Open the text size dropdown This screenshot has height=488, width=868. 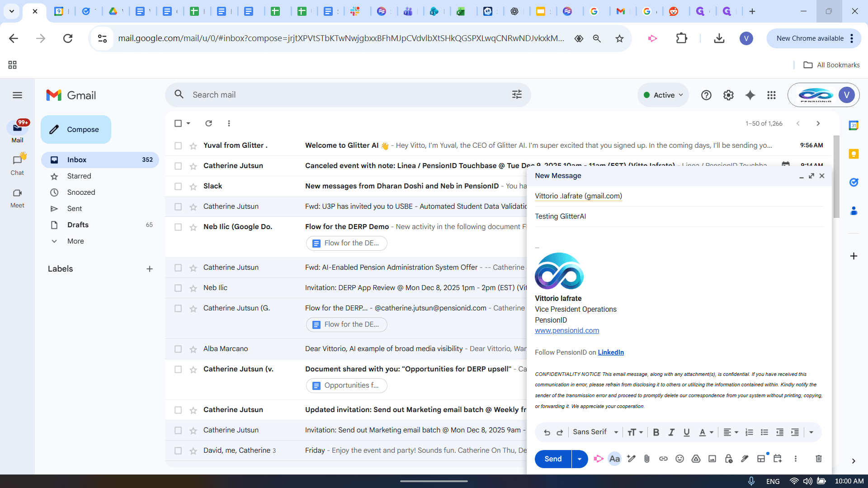click(635, 432)
